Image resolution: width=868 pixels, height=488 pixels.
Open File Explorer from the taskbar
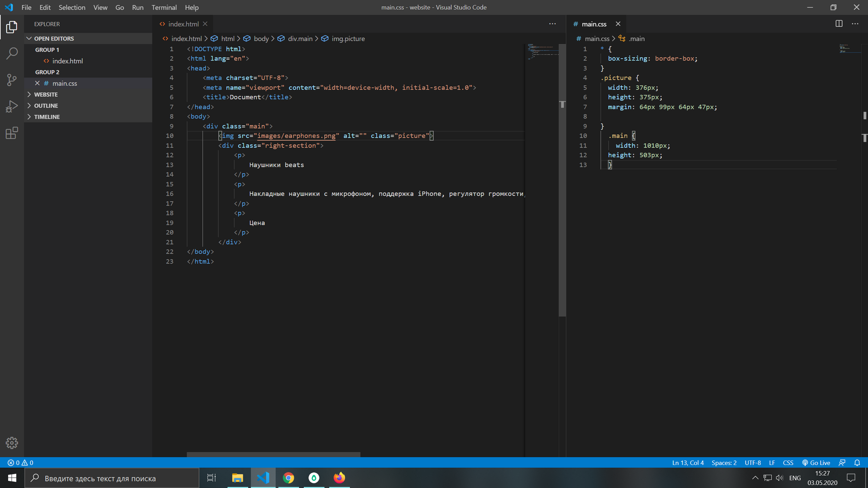pos(237,478)
